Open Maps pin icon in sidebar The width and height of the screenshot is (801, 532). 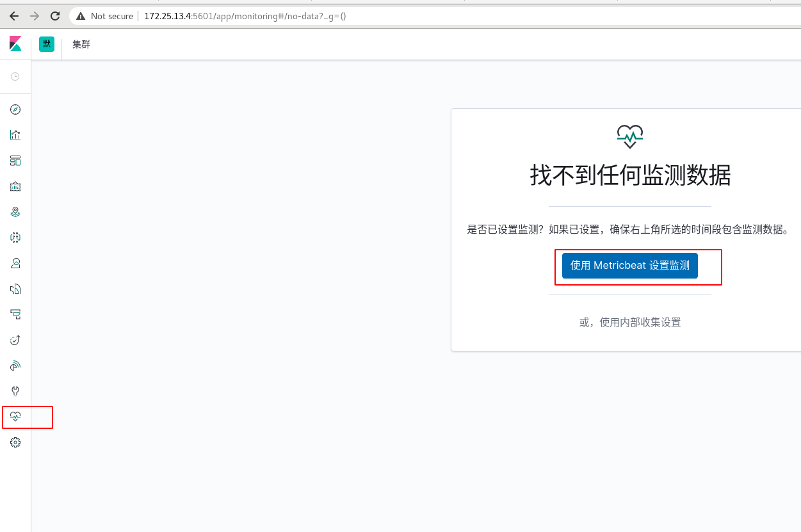pyautogui.click(x=15, y=212)
